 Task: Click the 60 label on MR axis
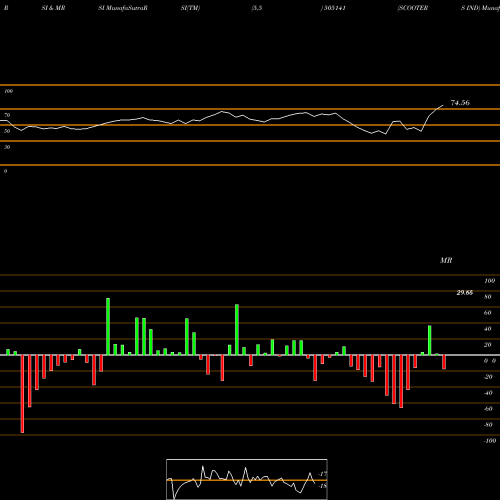488,313
